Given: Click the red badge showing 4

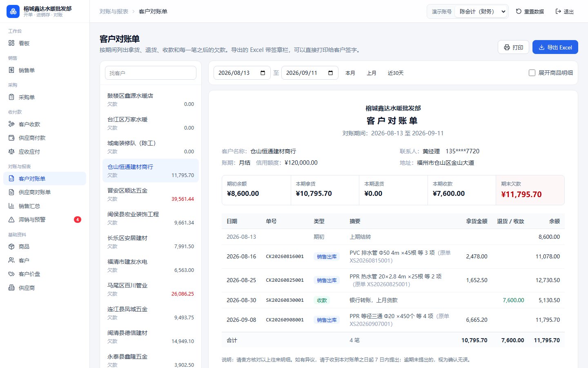Looking at the screenshot, I should click(x=78, y=220).
